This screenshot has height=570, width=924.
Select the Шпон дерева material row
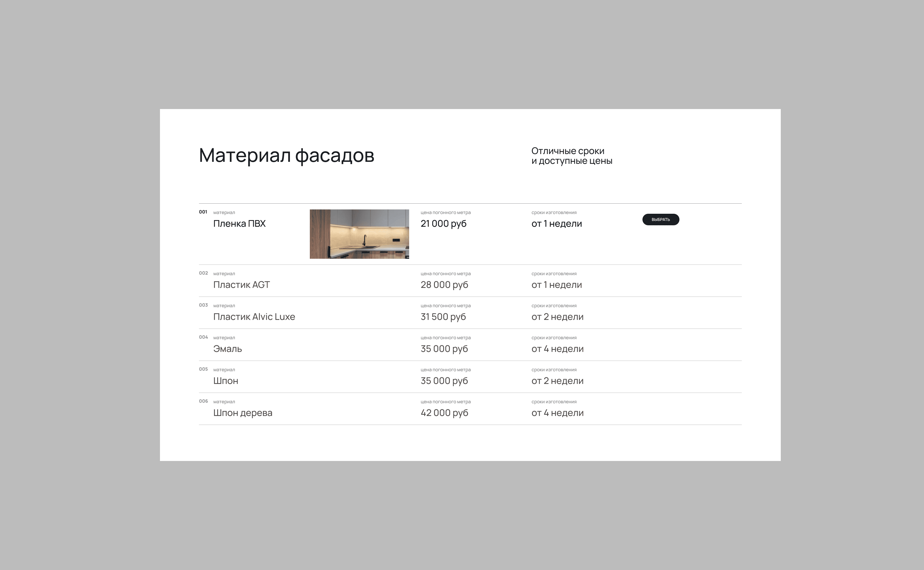pos(243,413)
